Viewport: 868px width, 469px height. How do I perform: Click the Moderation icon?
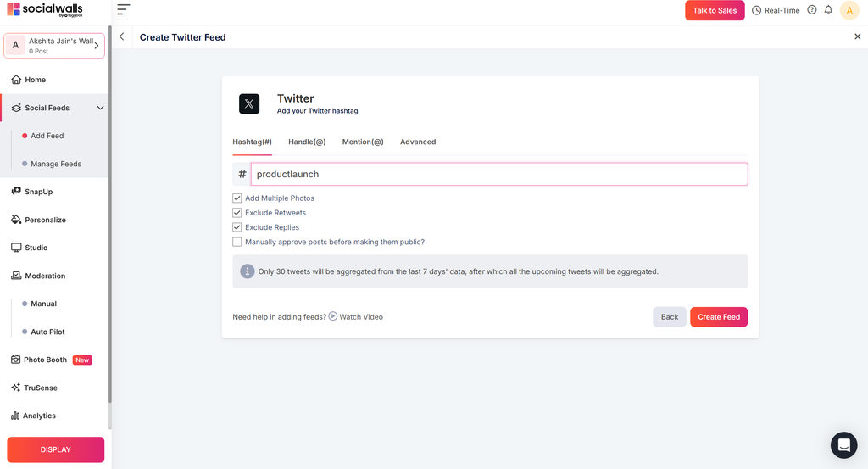click(x=16, y=275)
